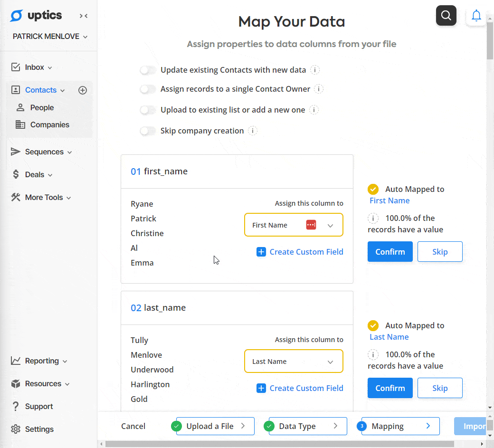This screenshot has height=448, width=494.
Task: Open the search button
Action: coord(446,15)
